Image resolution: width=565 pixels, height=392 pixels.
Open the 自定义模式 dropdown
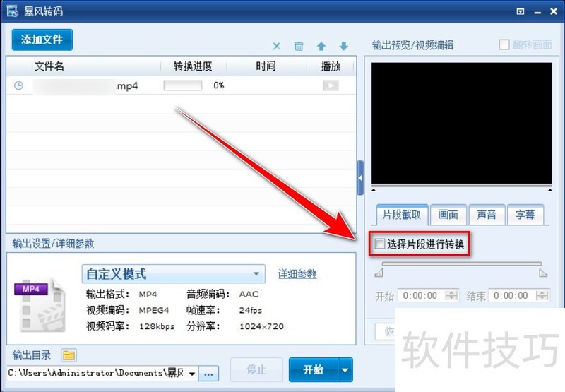tap(174, 274)
